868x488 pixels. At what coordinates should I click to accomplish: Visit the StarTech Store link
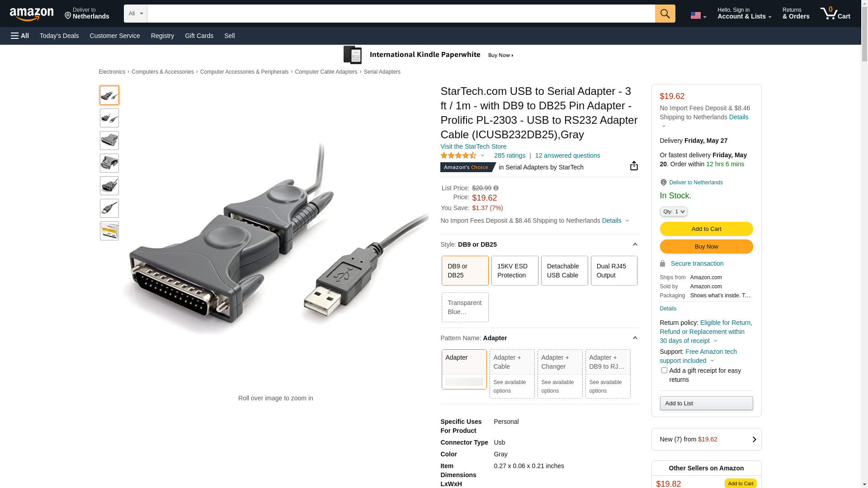click(x=473, y=146)
